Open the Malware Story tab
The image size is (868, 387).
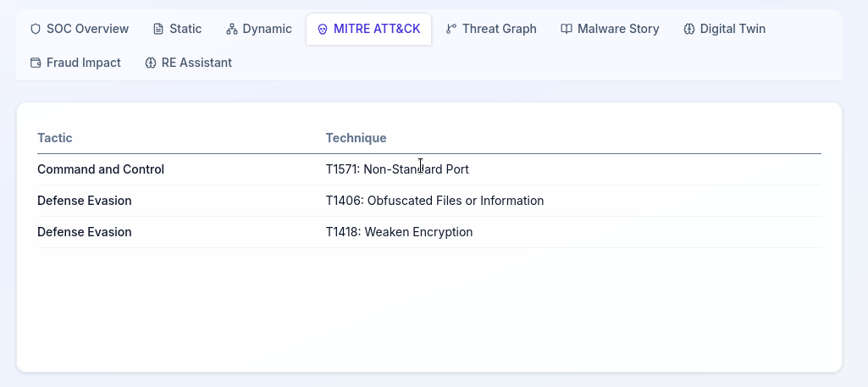click(x=610, y=29)
